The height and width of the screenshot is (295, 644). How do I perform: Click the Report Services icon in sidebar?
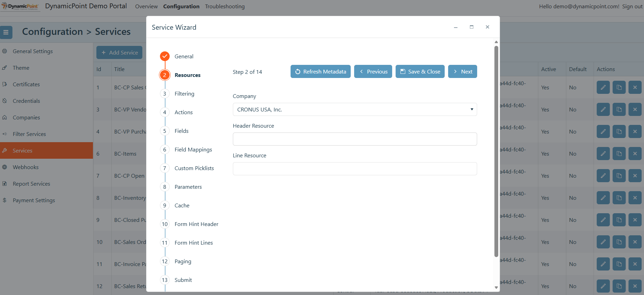point(4,184)
